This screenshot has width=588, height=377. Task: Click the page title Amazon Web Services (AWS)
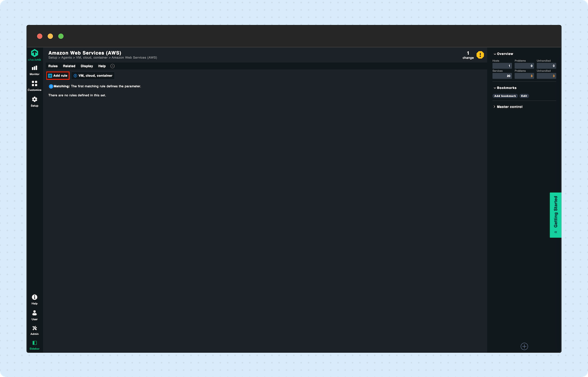[85, 53]
